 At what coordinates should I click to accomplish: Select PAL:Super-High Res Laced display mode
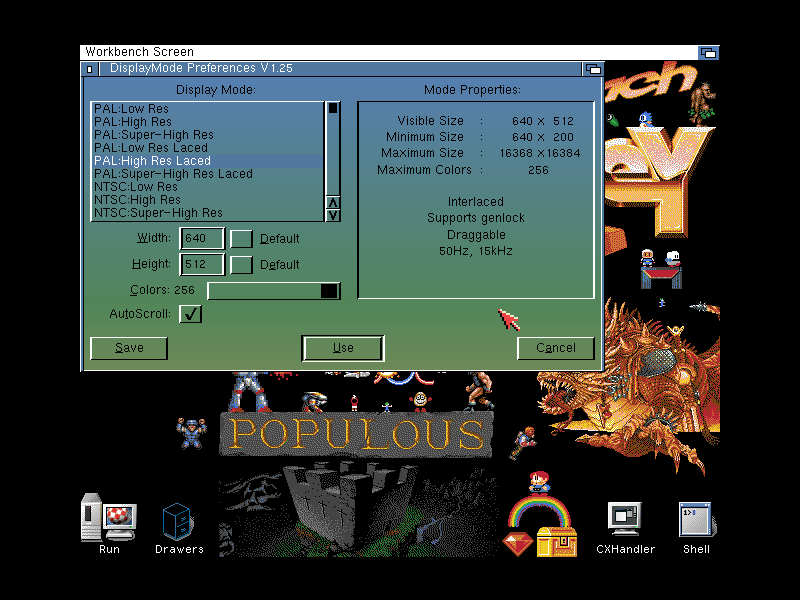click(207, 174)
